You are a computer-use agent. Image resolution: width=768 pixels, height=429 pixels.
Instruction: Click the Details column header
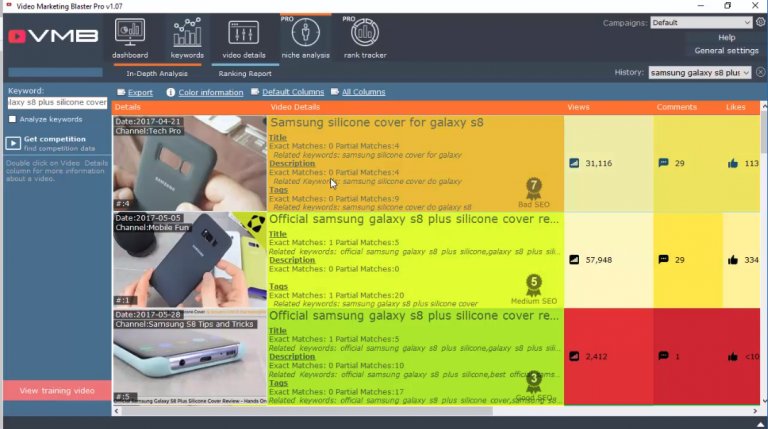coord(127,107)
